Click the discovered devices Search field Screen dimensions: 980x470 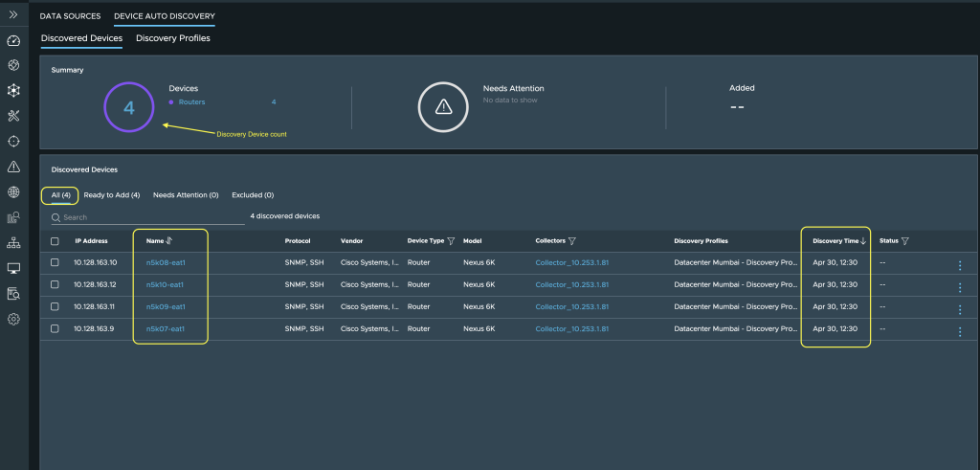pyautogui.click(x=148, y=217)
